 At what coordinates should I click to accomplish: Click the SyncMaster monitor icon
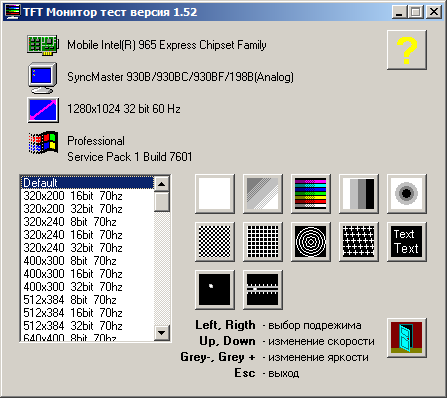coord(42,78)
